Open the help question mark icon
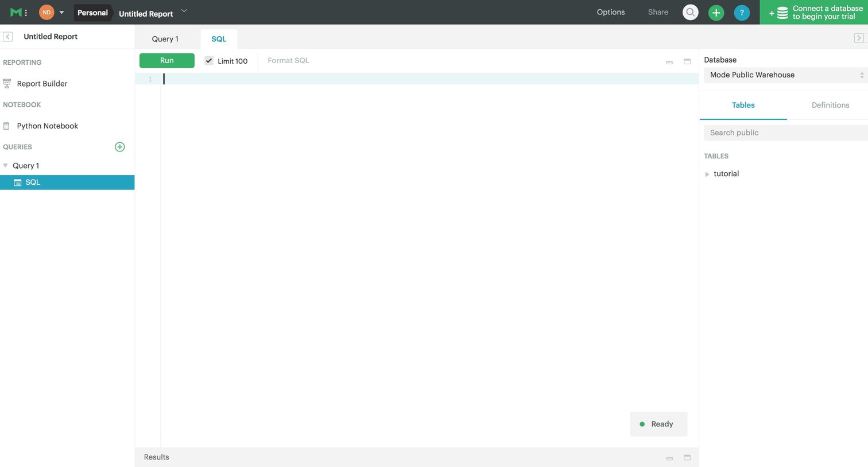This screenshot has width=868, height=467. [x=742, y=13]
